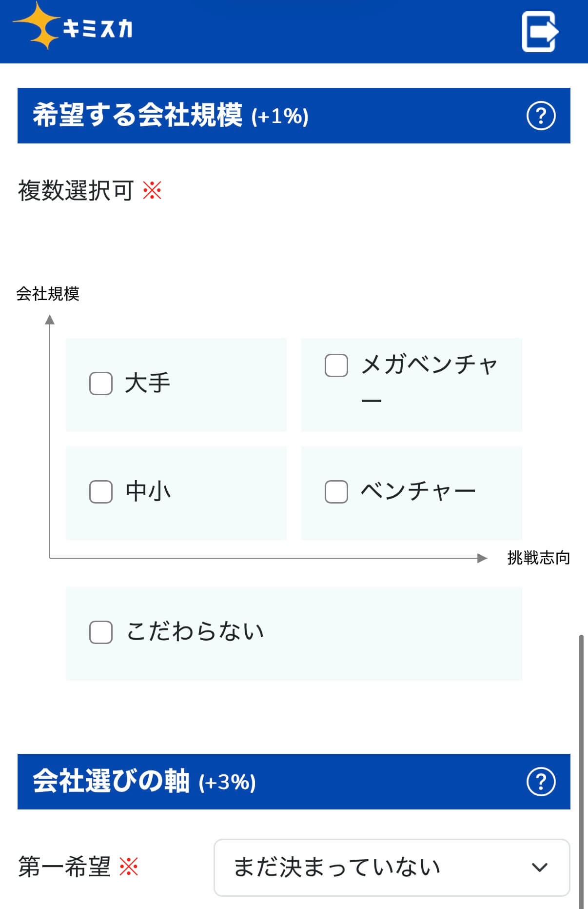Open help for 希望する会社規模 section
This screenshot has width=588, height=909.
(x=541, y=116)
